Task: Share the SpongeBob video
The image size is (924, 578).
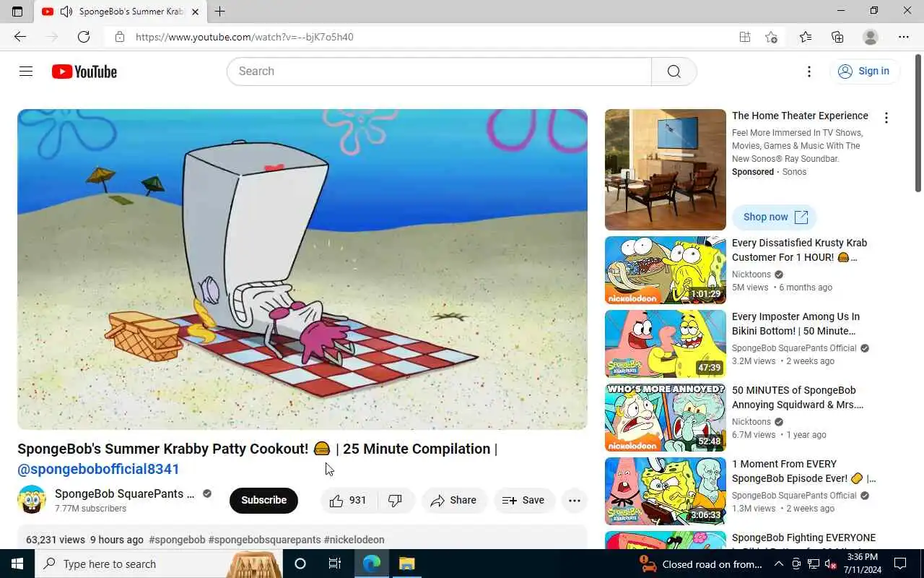Action: tap(454, 500)
